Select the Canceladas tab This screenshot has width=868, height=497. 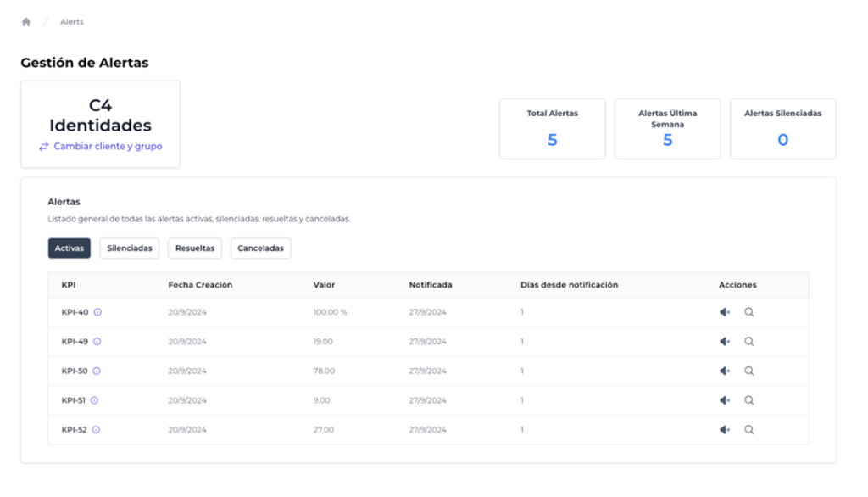[261, 248]
